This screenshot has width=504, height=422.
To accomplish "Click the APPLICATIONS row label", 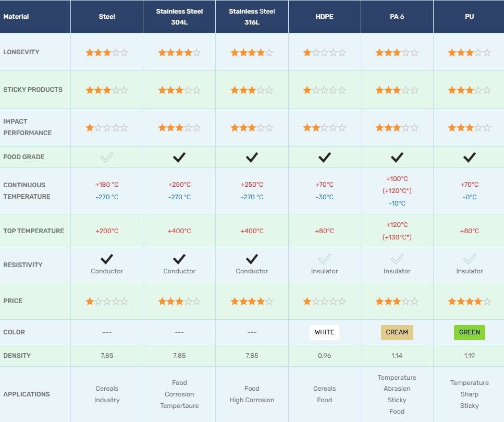I will click(x=27, y=394).
